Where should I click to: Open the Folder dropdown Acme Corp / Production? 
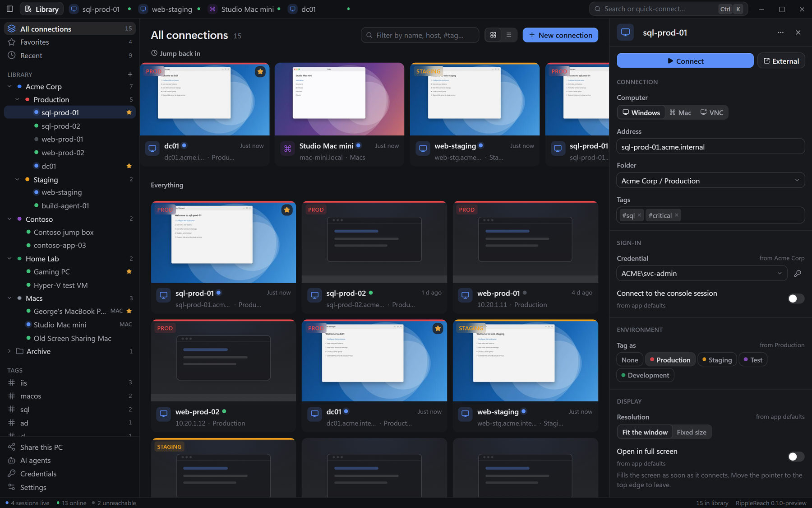[710, 181]
